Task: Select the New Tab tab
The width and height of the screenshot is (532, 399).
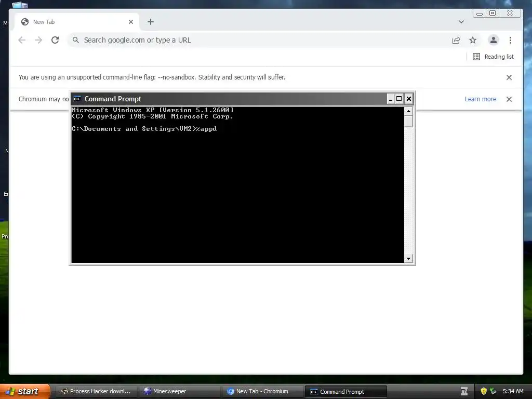Action: pyautogui.click(x=77, y=22)
